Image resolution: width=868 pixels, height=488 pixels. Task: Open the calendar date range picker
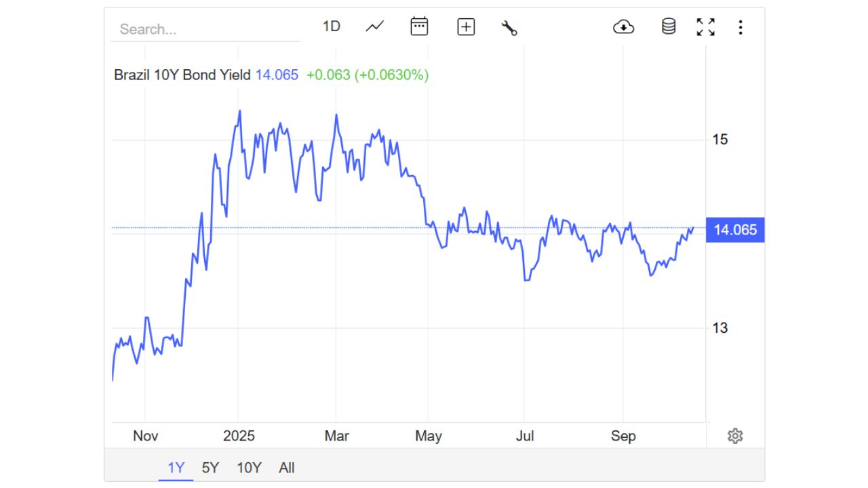(x=419, y=27)
